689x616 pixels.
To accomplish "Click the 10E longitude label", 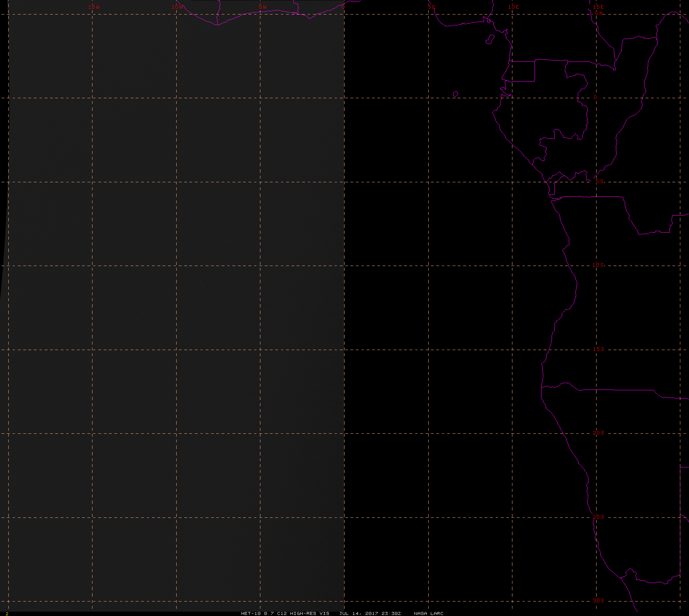I will [514, 7].
